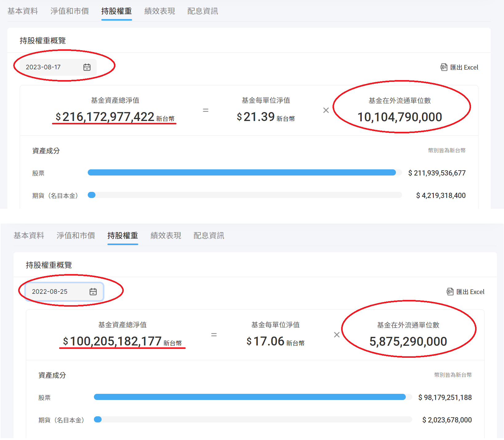Select 績效表現 tab above the 2023-08-17 overview
Screen dimensions: 504x440
[x=159, y=11]
